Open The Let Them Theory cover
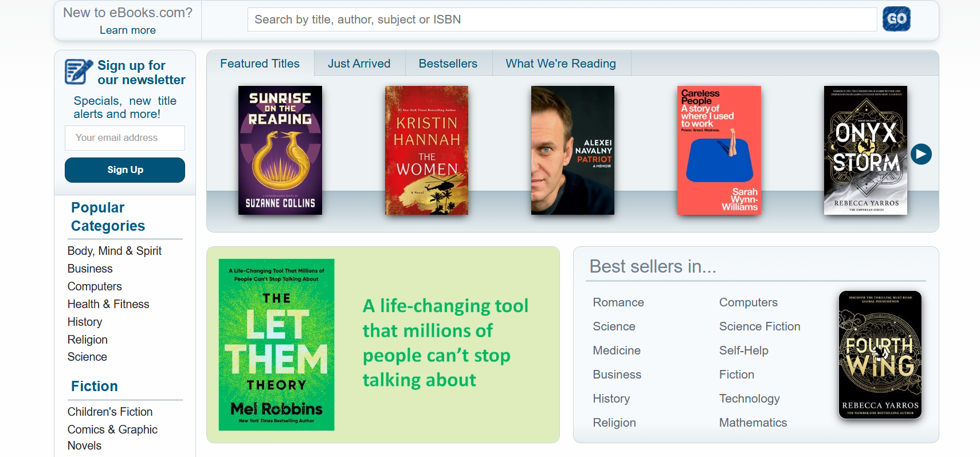Viewport: 980px width, 457px height. click(276, 345)
